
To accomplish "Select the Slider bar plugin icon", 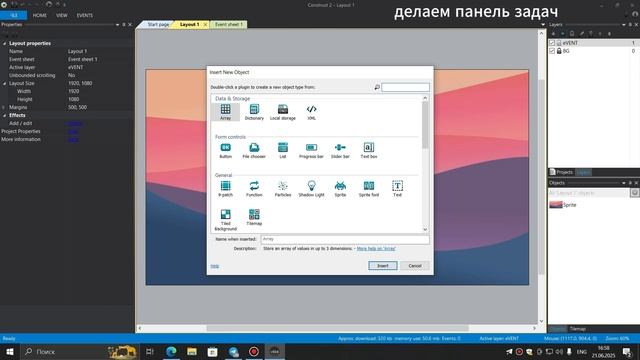I will click(x=340, y=147).
